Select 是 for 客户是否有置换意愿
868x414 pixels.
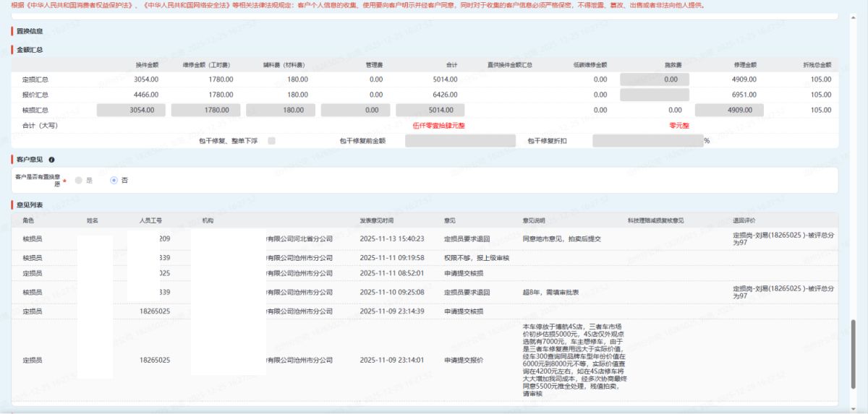(79, 180)
